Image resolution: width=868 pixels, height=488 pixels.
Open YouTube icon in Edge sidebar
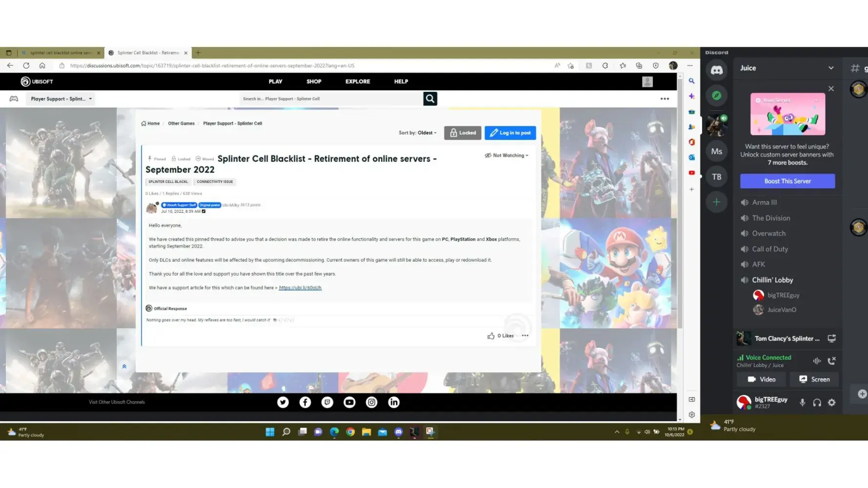692,173
